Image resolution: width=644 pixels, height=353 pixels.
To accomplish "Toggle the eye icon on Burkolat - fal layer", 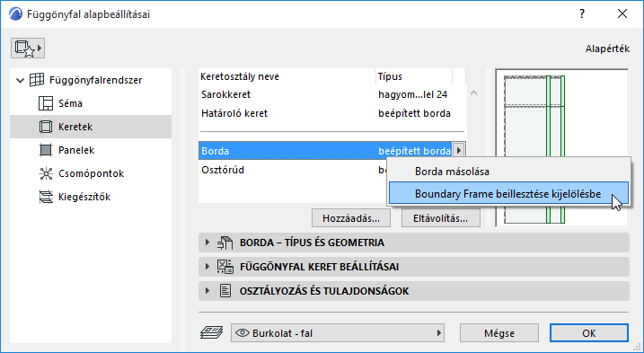I will tap(243, 333).
